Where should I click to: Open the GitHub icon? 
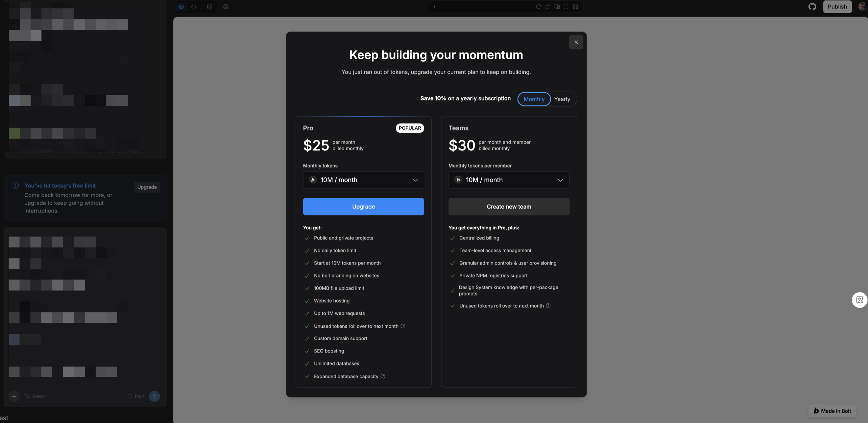(x=812, y=7)
